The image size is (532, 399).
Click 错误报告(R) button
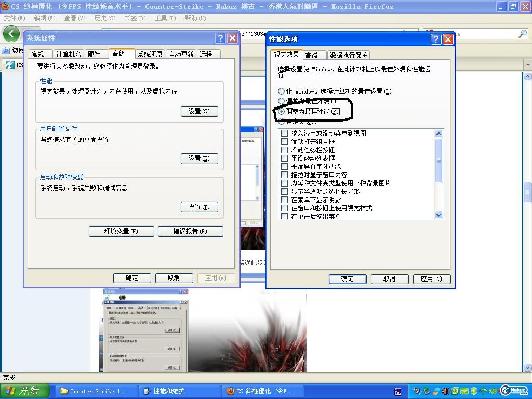pyautogui.click(x=190, y=231)
